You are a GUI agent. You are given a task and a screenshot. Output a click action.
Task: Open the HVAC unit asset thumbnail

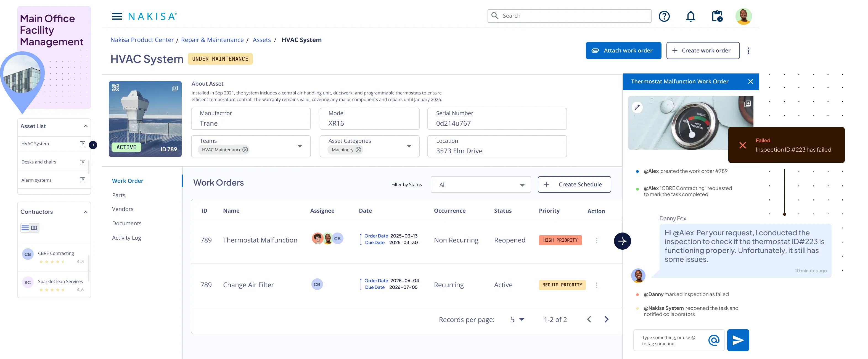pos(145,119)
